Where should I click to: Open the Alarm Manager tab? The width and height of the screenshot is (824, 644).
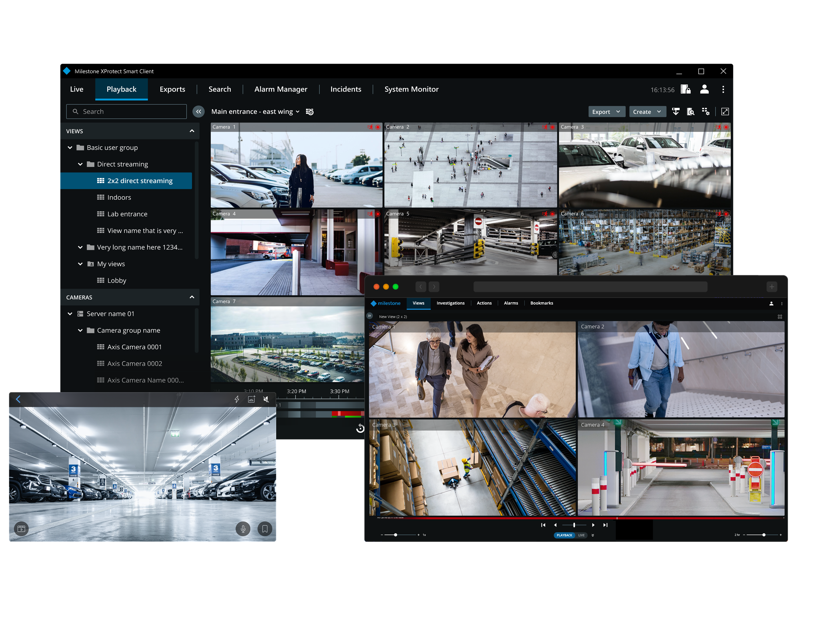281,90
